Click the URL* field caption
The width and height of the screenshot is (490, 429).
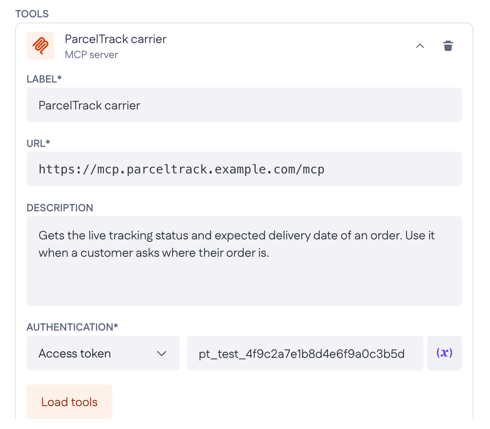(38, 143)
